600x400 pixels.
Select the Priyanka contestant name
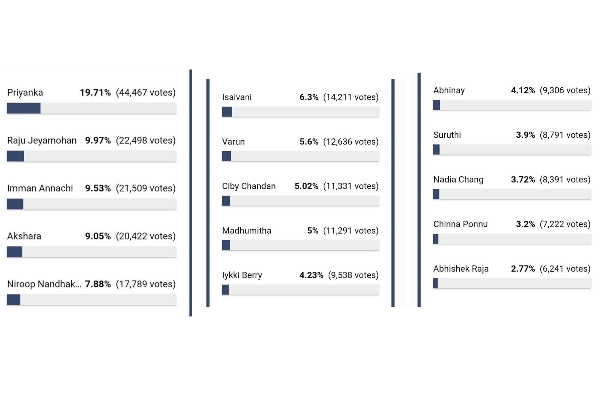pyautogui.click(x=25, y=92)
